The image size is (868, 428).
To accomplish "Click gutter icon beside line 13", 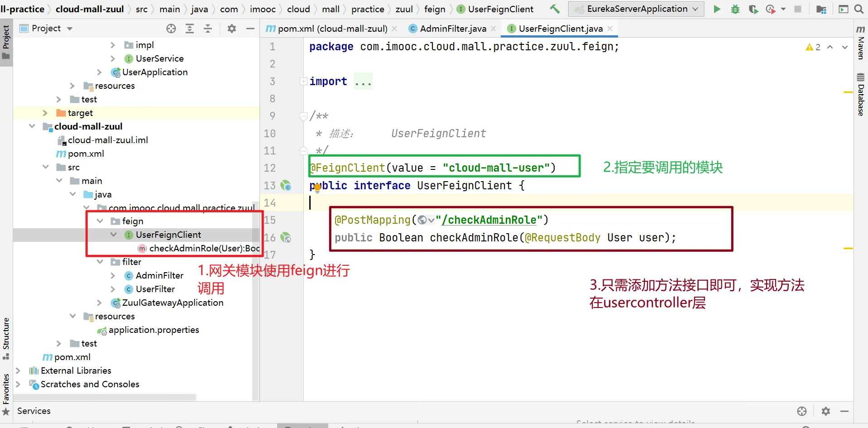I will tap(286, 185).
